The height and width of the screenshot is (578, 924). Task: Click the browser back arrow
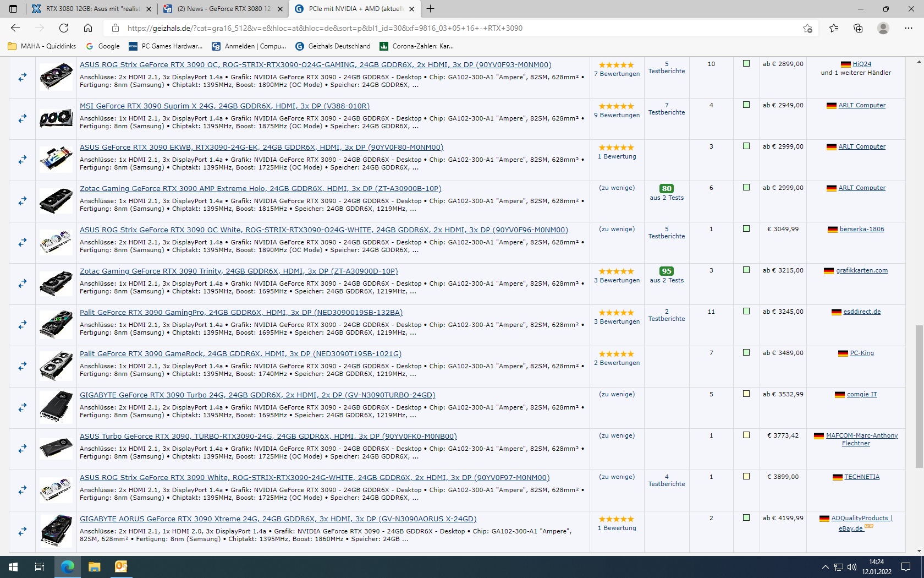(x=15, y=28)
